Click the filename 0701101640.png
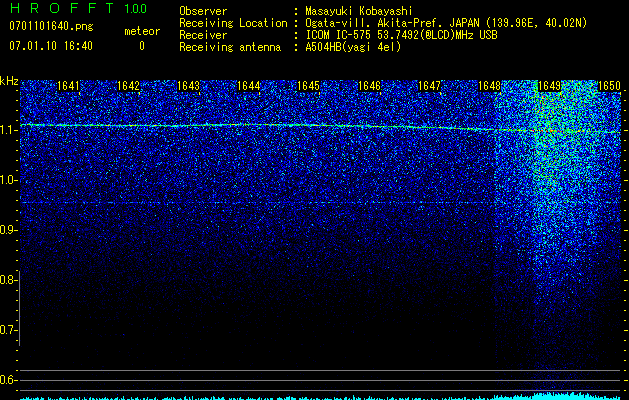Viewport: 629px width, 400px height. coord(51,26)
